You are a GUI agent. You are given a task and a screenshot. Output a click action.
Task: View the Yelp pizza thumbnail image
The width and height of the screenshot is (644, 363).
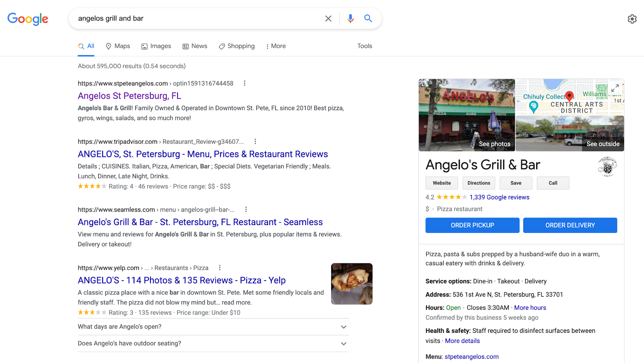coord(352,284)
